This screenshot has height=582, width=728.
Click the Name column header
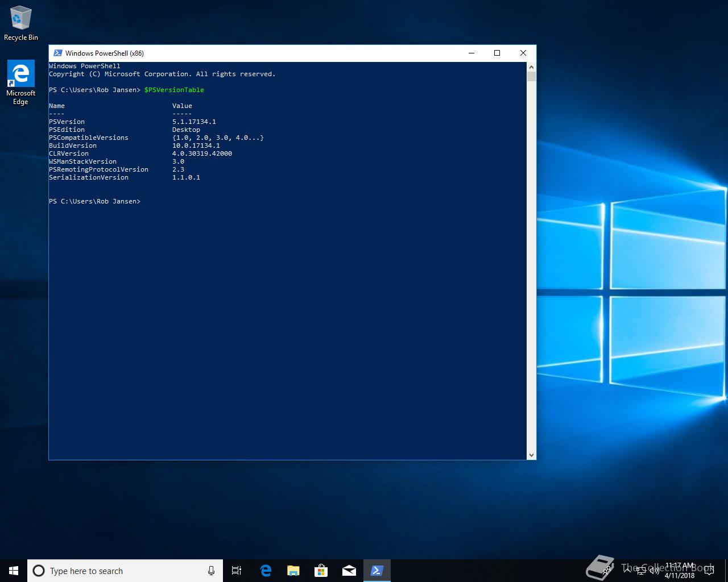57,106
